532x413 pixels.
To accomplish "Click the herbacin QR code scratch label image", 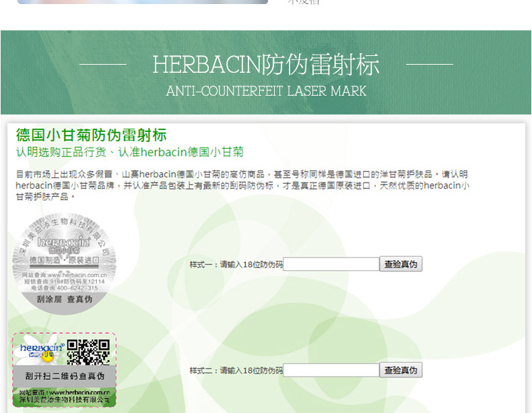I will coord(64,370).
